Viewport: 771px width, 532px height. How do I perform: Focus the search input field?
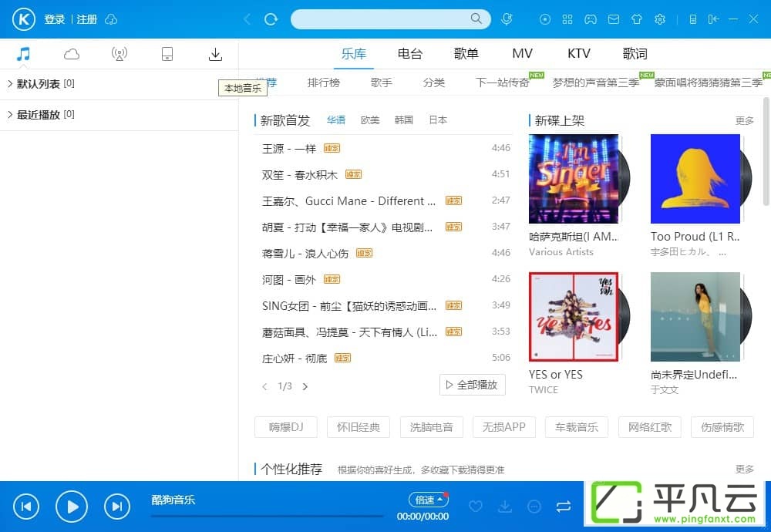coord(381,19)
